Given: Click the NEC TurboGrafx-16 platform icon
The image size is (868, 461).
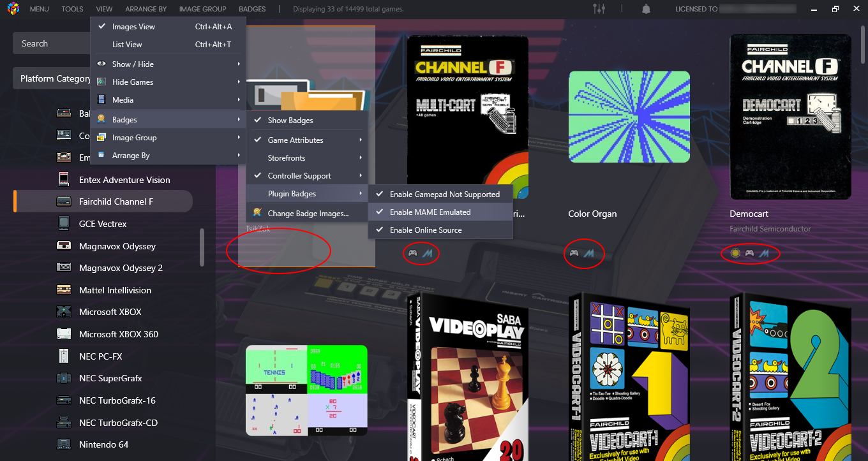Looking at the screenshot, I should [64, 400].
